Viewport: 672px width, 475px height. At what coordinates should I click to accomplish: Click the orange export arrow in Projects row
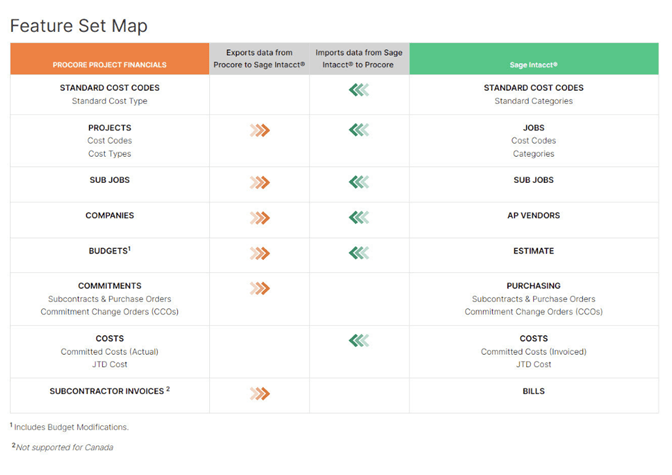click(260, 130)
